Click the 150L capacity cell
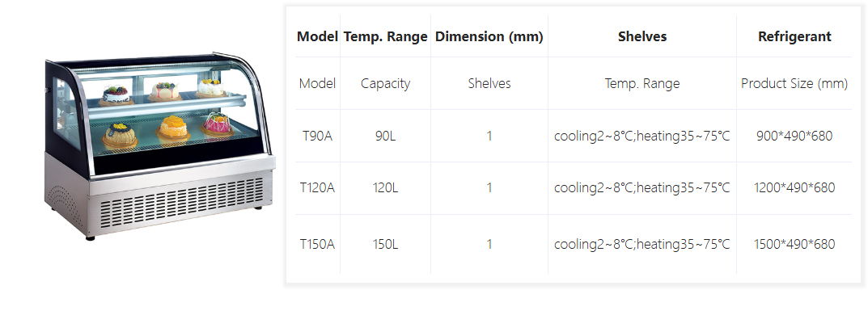 tap(385, 244)
